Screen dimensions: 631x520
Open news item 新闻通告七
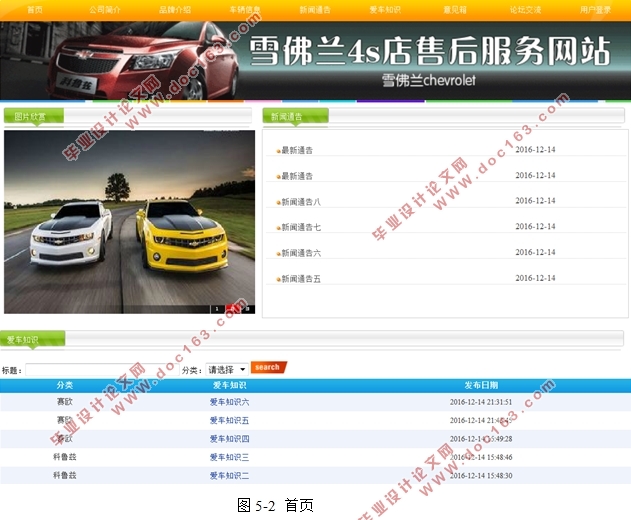[301, 227]
